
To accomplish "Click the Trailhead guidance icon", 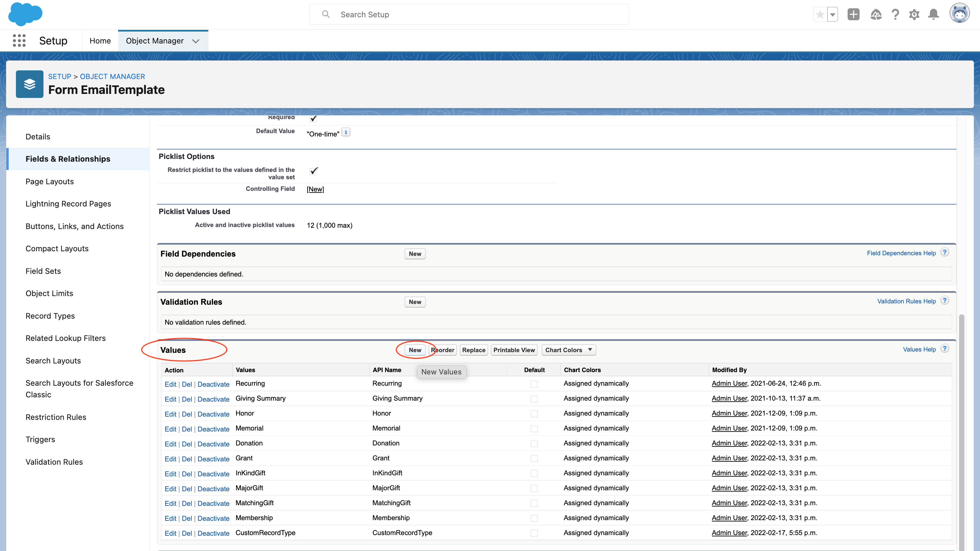I will [876, 15].
